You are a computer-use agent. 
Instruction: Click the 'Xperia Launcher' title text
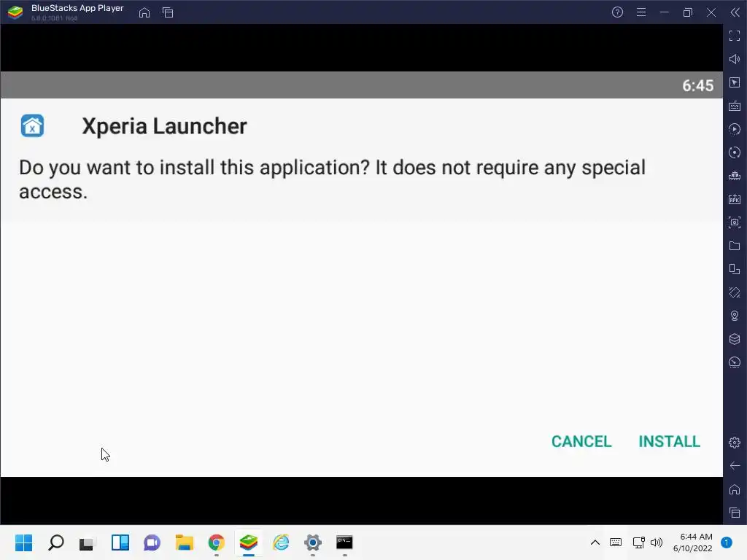[x=164, y=126]
